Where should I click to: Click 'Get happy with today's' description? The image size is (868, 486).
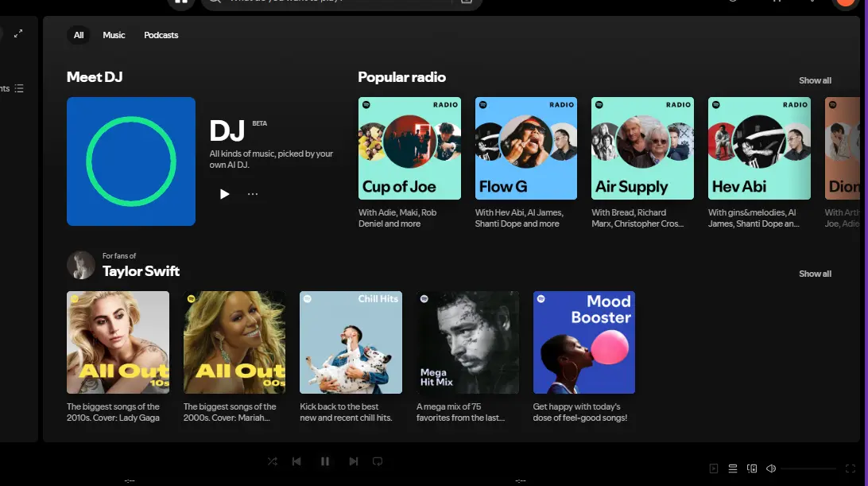coord(580,412)
